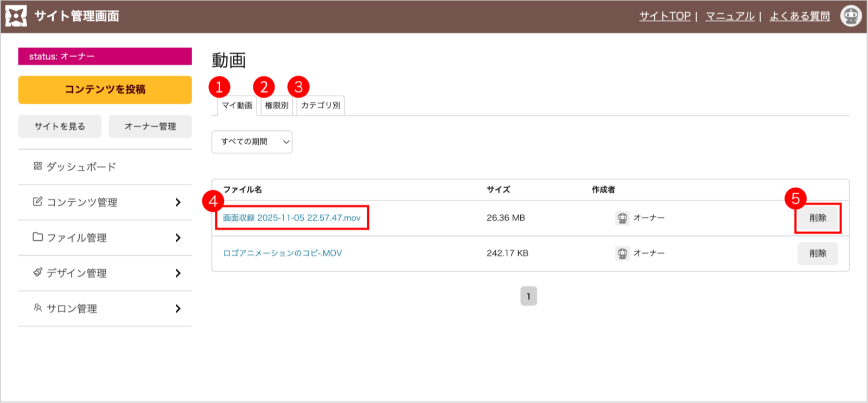Viewport: 868px width, 403px height.
Task: Expand the デザイン管理 chevron arrow
Action: point(178,273)
